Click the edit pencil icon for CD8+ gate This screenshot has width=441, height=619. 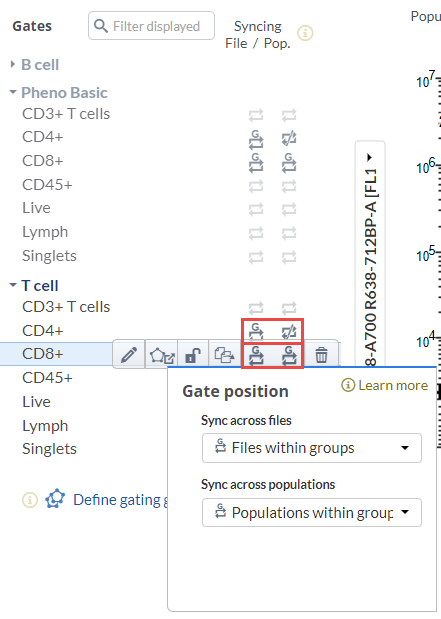pyautogui.click(x=129, y=355)
